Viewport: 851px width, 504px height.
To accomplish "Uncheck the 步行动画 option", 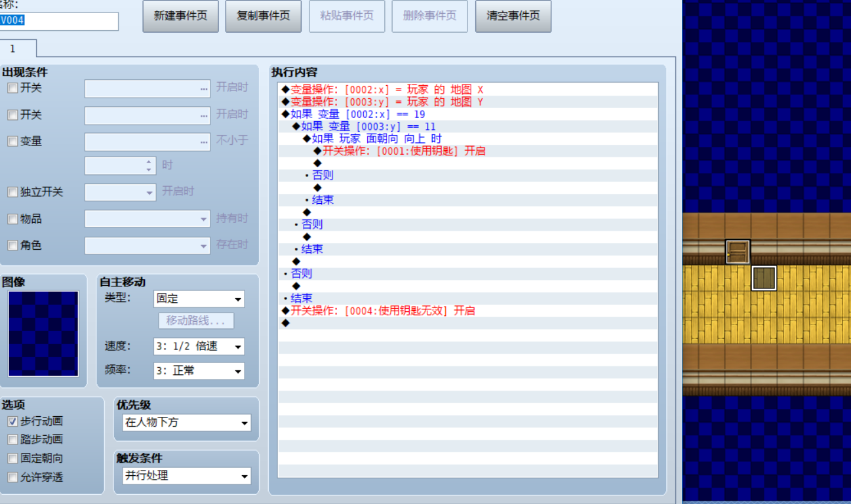I will tap(12, 421).
